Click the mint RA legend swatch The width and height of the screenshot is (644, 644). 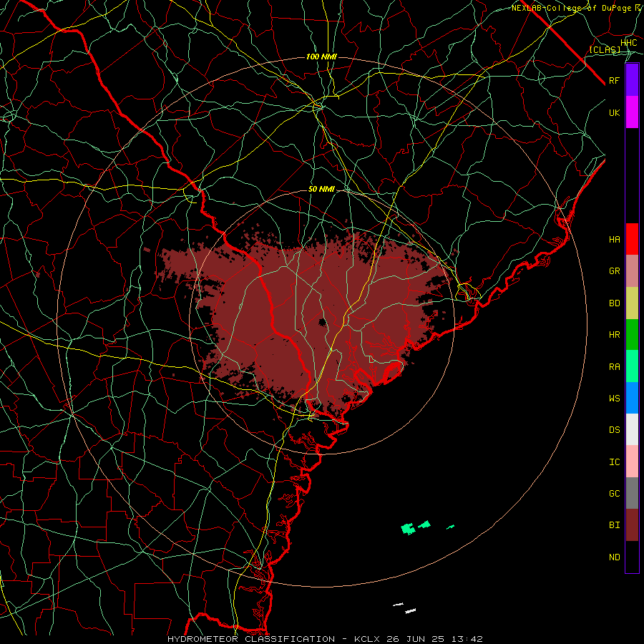tap(632, 366)
